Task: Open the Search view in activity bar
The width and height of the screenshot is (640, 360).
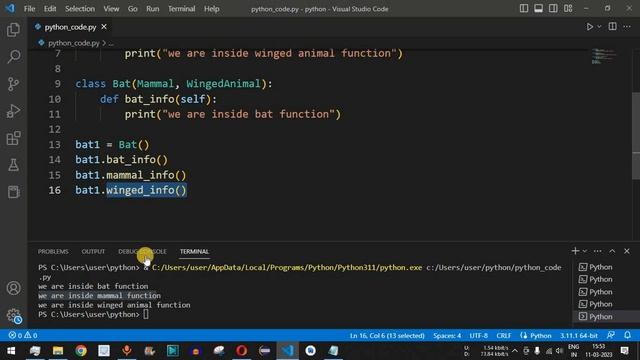Action: (13, 56)
